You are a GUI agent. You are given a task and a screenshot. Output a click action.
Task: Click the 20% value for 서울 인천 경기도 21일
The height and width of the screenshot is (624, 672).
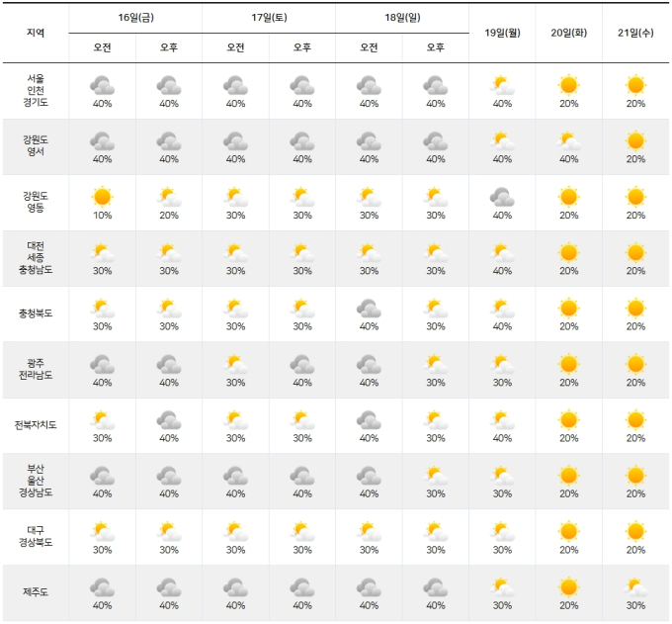pyautogui.click(x=635, y=104)
